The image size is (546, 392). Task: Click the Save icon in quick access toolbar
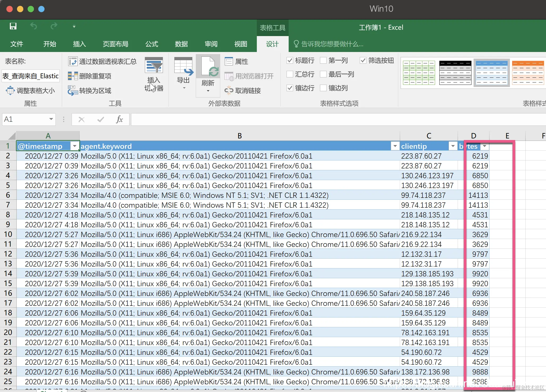click(13, 26)
